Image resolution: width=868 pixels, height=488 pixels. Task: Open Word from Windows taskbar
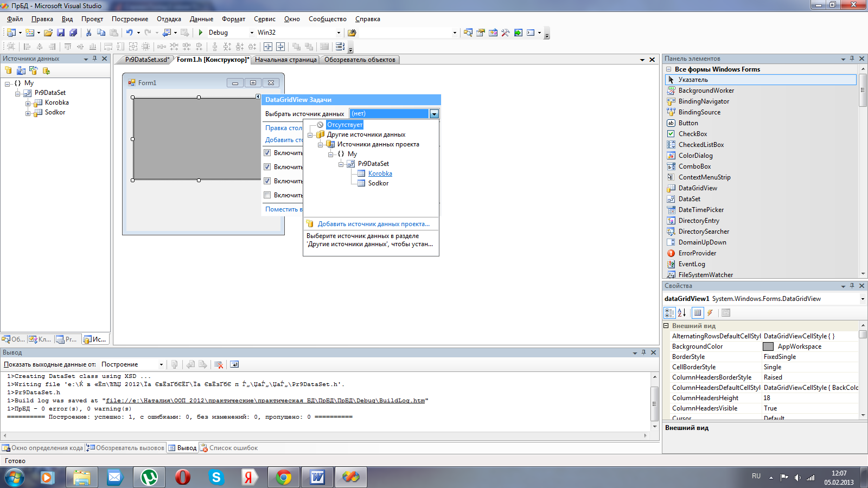click(317, 478)
